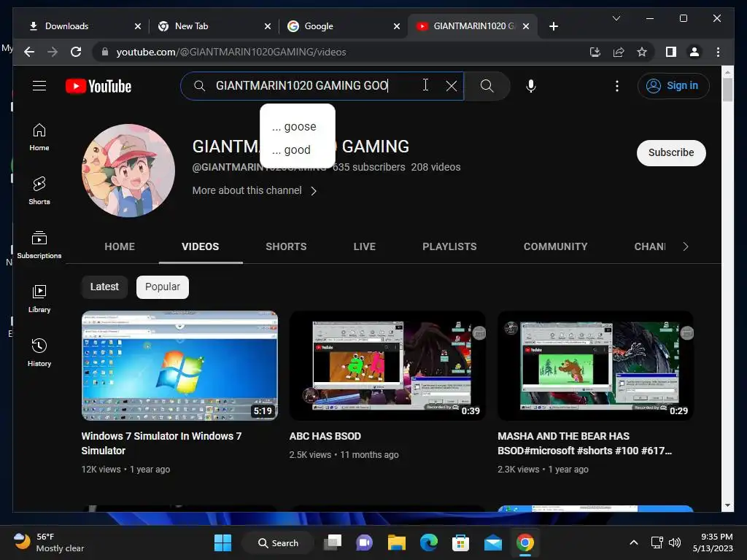The width and height of the screenshot is (747, 560).
Task: Select the VIDEOS channel tab
Action: tap(201, 246)
